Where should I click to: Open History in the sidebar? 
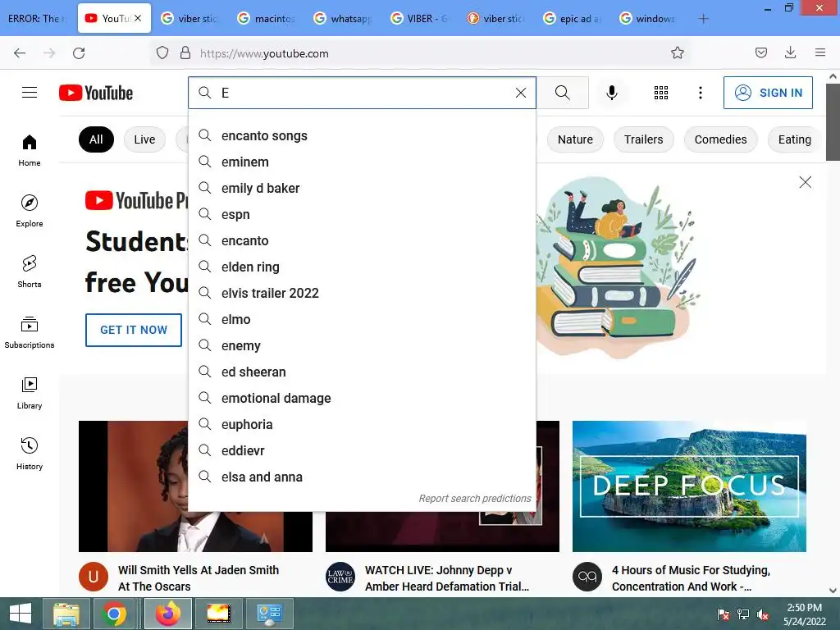tap(30, 454)
